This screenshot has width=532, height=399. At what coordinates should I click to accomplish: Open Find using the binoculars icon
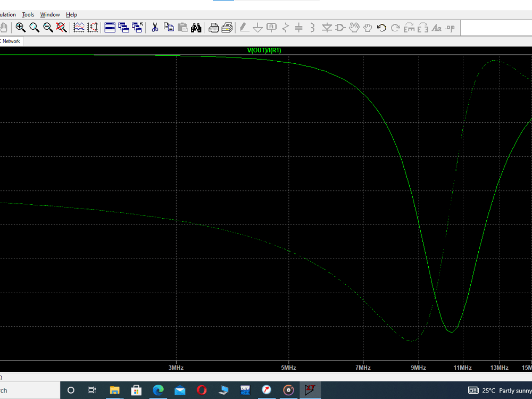click(x=196, y=28)
